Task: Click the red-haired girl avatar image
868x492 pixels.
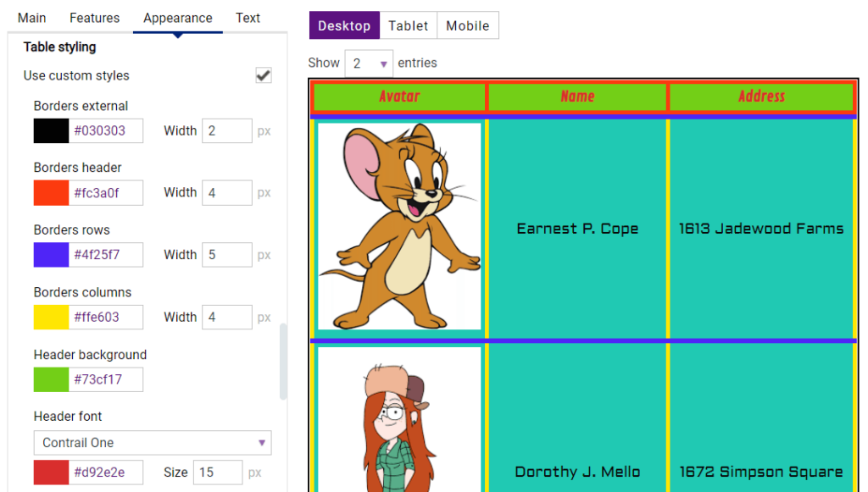Action: [399, 420]
